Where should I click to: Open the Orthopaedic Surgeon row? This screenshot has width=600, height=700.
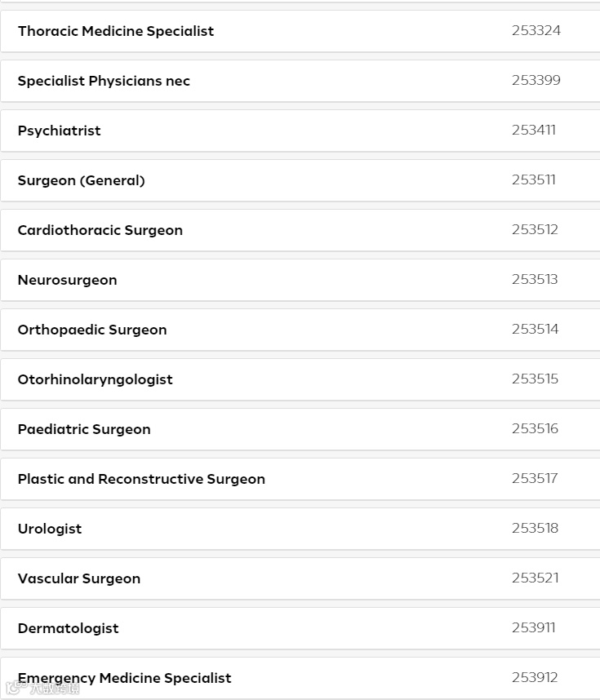(x=92, y=330)
